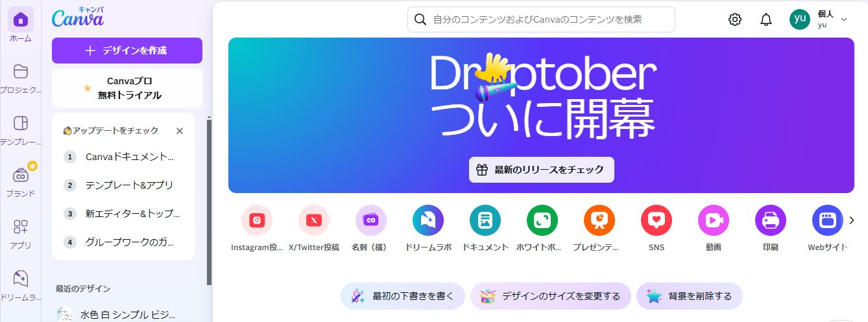This screenshot has width=868, height=322.
Task: Open the テンプレート sidebar icon
Action: 21,124
